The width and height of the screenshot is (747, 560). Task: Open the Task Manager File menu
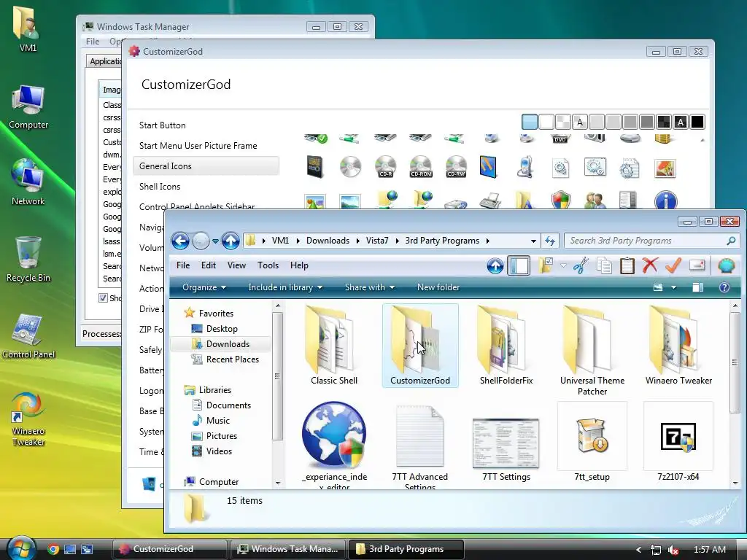93,42
